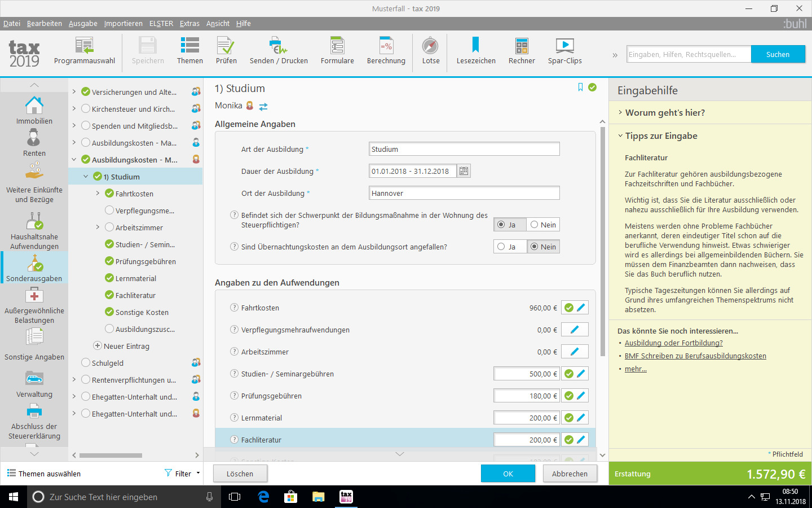Toggle the status circle of Schulgeld entry

(x=86, y=363)
